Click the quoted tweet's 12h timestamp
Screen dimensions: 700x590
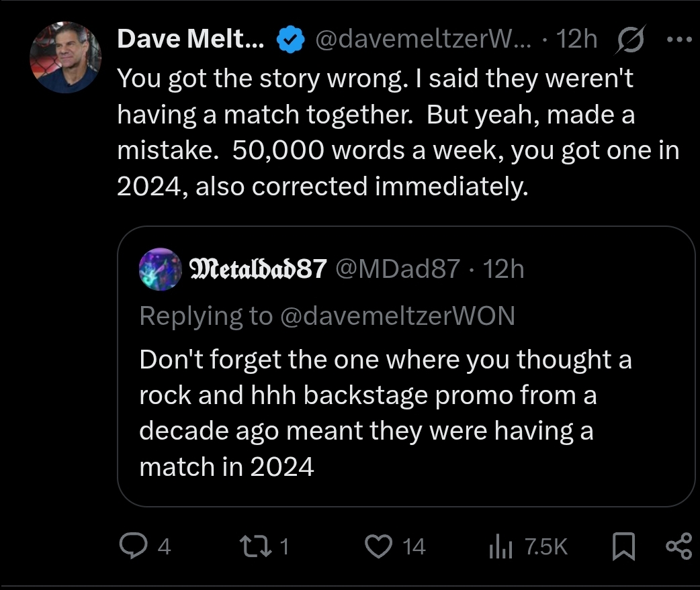coord(505,269)
